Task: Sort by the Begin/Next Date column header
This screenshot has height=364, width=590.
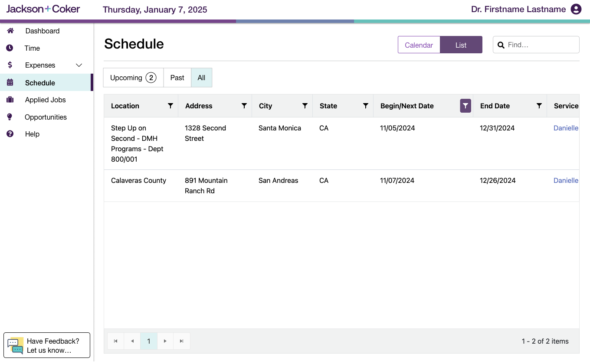Action: [407, 106]
